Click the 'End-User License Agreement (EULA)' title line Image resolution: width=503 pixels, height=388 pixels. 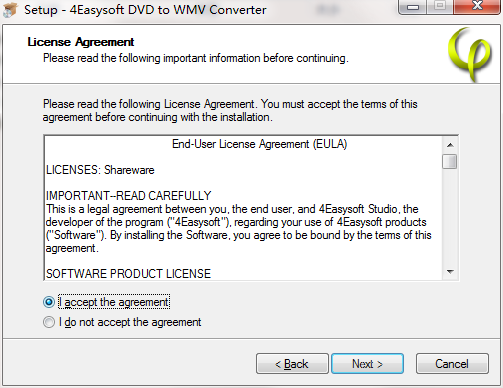259,144
